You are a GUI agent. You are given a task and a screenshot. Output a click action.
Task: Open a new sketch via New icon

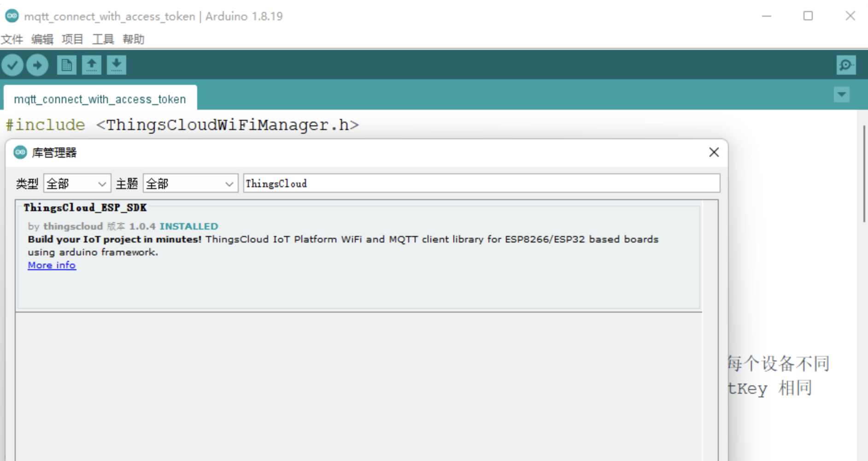pos(67,65)
